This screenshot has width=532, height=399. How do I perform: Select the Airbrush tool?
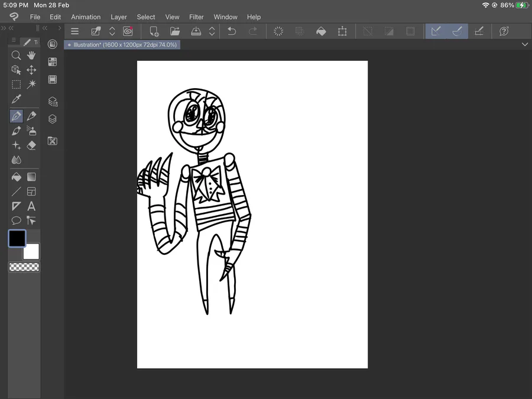pos(31,131)
